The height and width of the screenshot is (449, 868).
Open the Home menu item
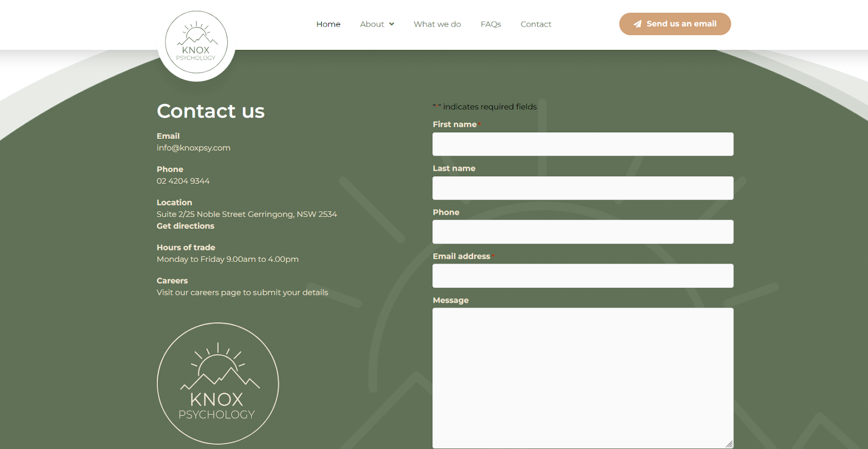[328, 24]
